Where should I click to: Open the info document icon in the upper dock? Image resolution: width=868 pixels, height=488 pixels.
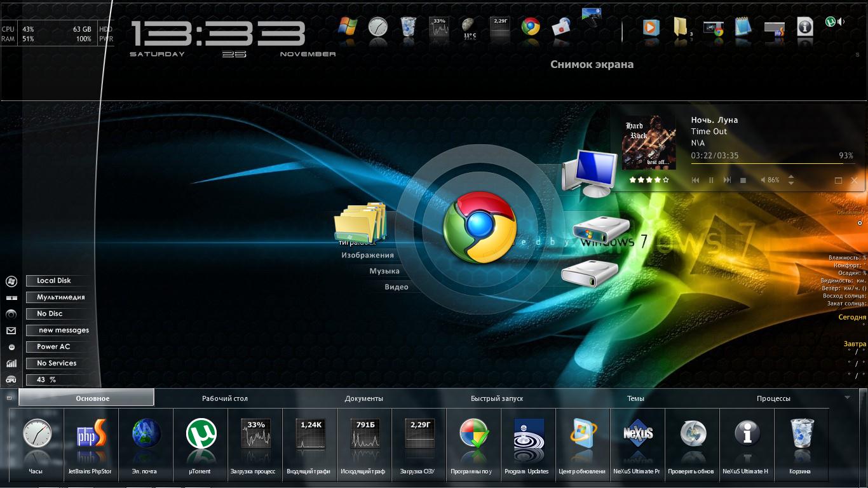pos(804,27)
